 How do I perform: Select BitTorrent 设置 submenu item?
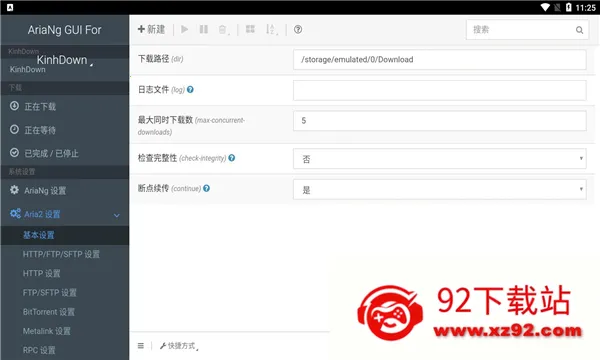pos(65,311)
